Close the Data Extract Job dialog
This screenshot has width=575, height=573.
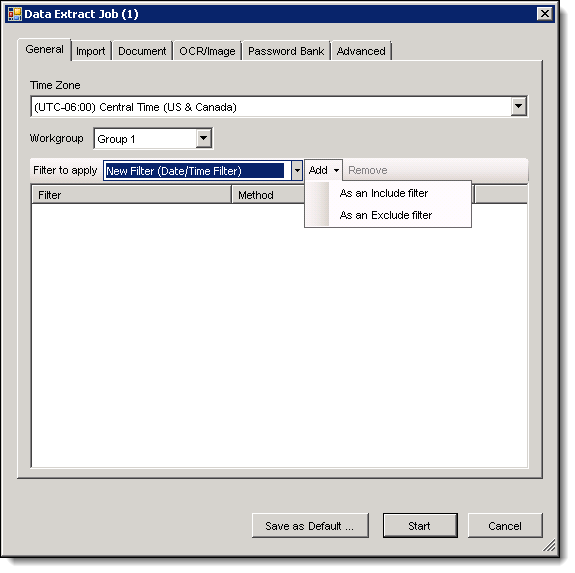tap(545, 14)
